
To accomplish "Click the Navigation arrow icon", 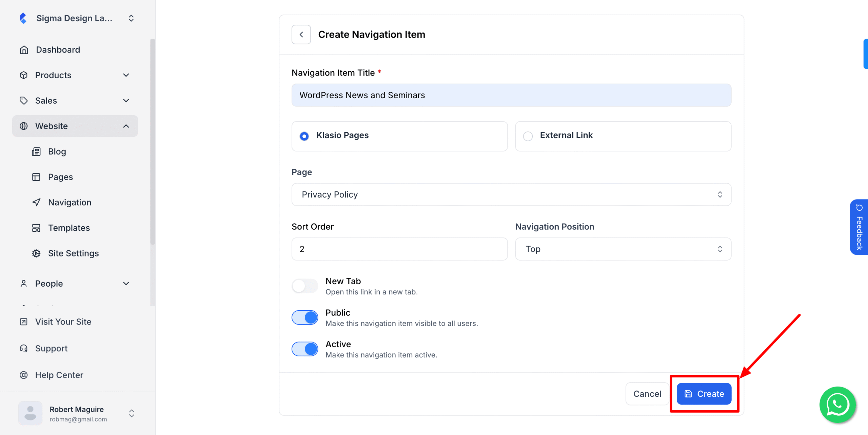I will (36, 202).
